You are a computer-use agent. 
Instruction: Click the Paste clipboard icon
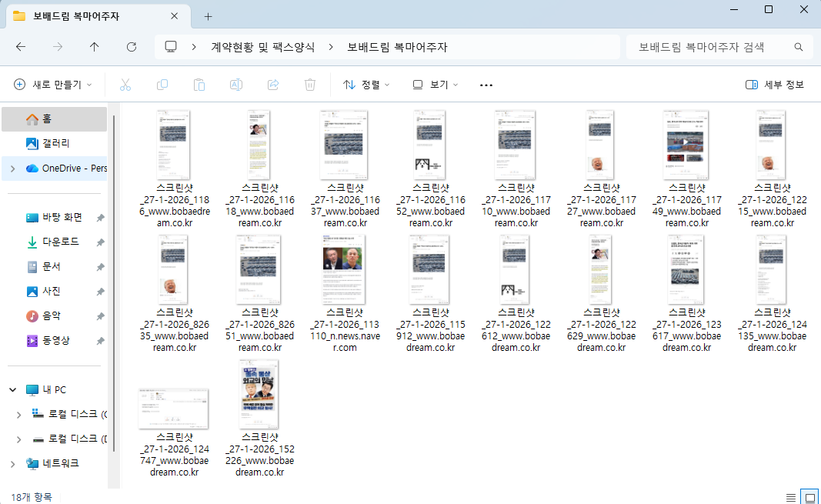tap(199, 85)
